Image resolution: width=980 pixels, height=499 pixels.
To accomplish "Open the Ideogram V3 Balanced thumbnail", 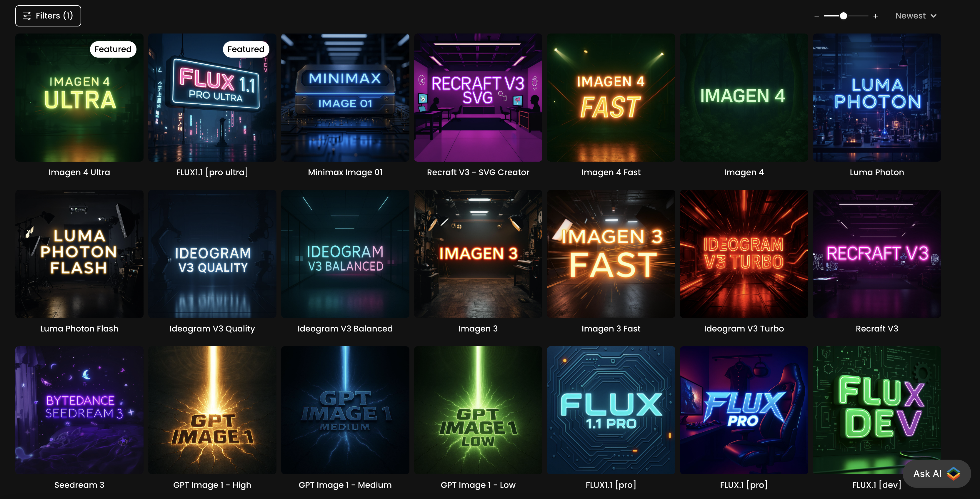I will click(x=345, y=254).
